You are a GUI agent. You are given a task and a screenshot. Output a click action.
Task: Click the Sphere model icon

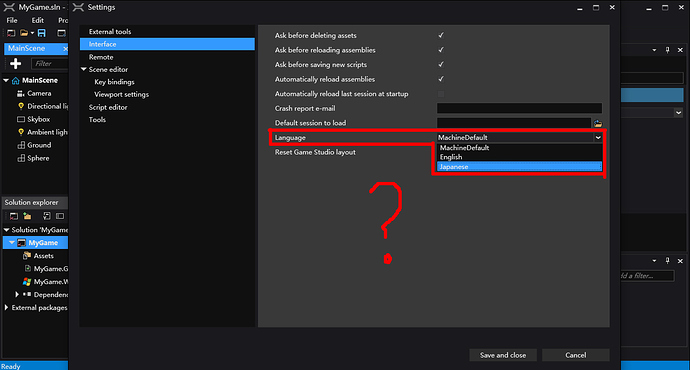pyautogui.click(x=21, y=158)
